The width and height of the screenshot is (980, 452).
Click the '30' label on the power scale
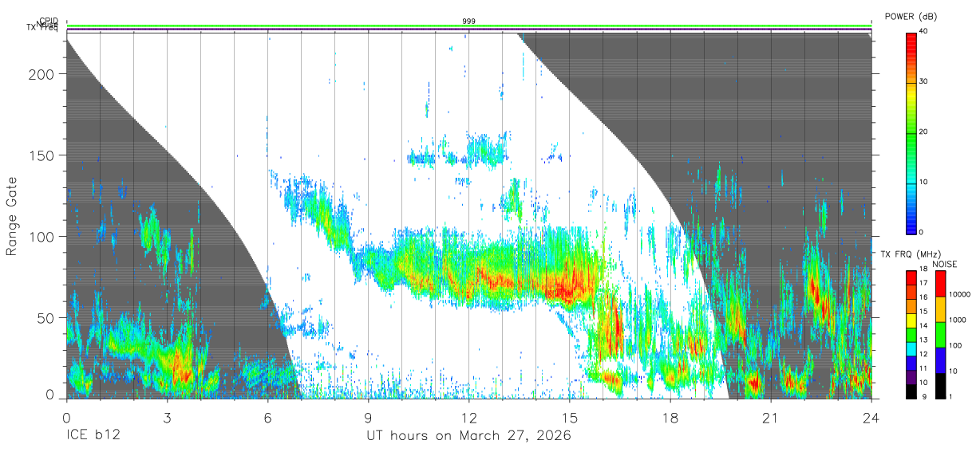coord(924,82)
